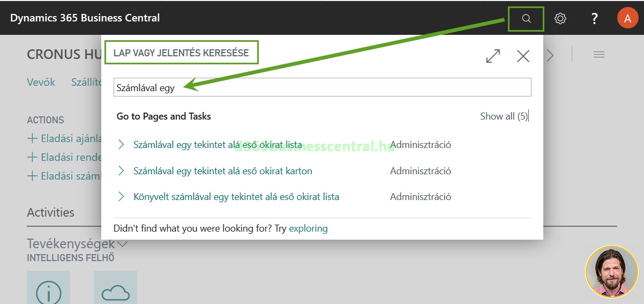Click the search magnifier icon in header

click(x=526, y=19)
